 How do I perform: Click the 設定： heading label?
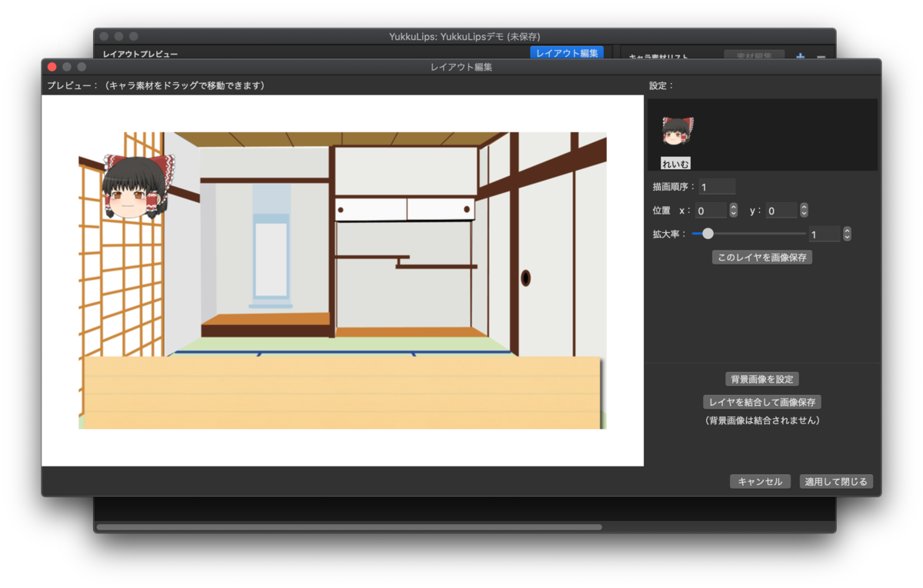tap(661, 85)
